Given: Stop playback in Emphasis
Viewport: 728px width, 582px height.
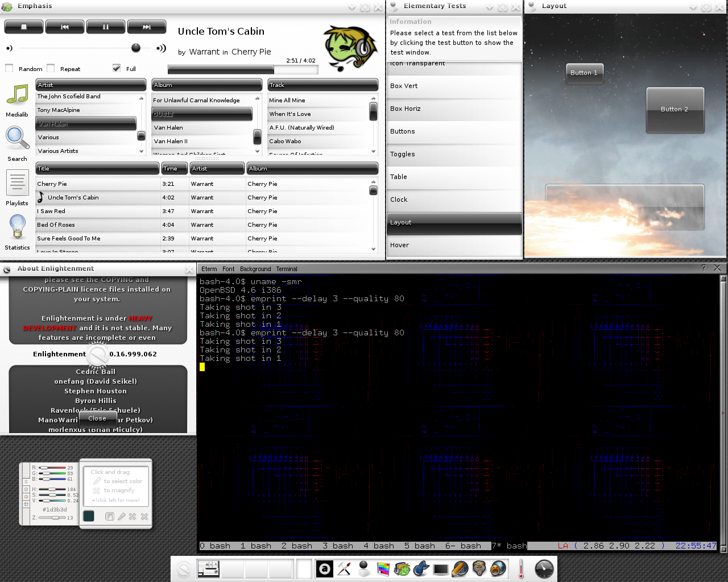Looking at the screenshot, I should pyautogui.click(x=24, y=27).
